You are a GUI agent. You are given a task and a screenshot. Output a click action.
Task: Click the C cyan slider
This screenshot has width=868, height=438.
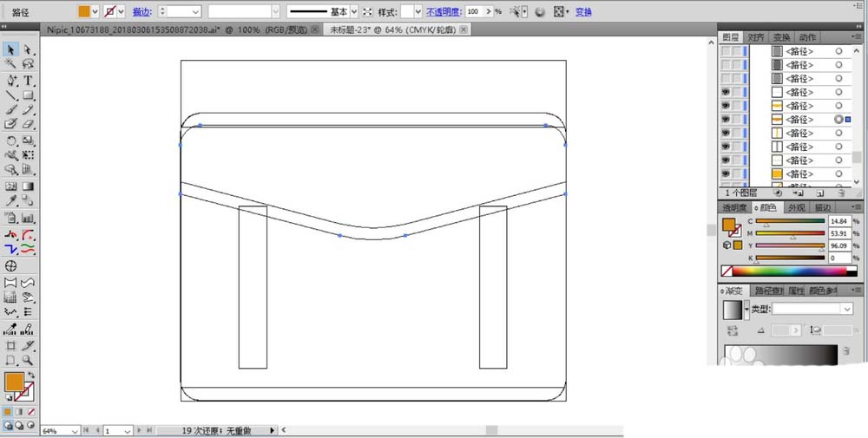click(x=790, y=221)
